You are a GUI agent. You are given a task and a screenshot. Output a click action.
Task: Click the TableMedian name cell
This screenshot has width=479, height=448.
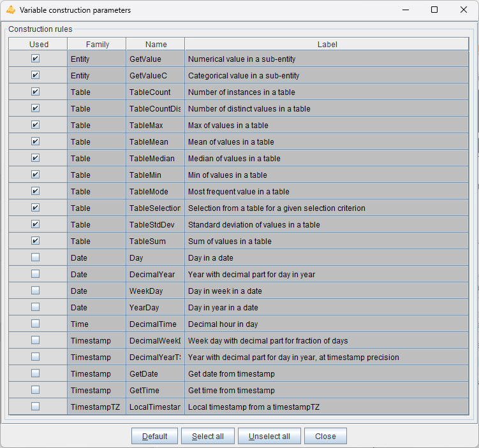[155, 159]
